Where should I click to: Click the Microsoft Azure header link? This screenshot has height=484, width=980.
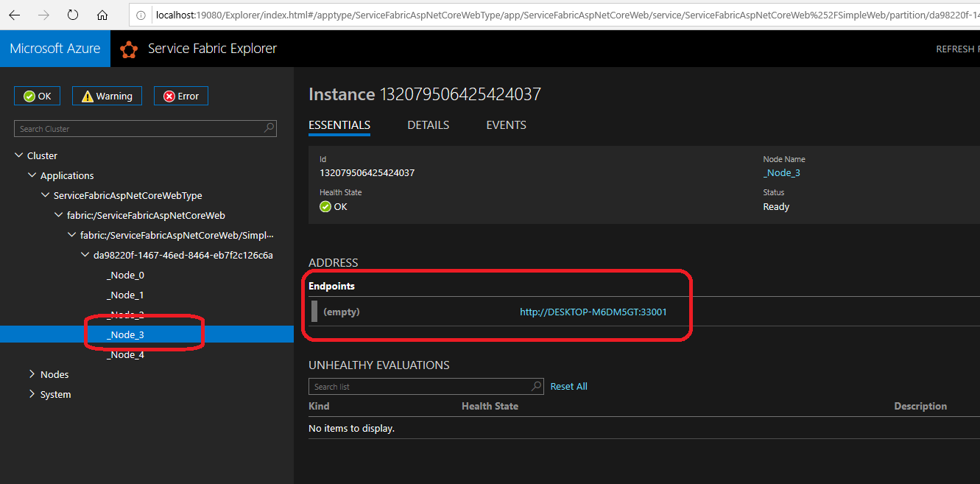(x=55, y=49)
